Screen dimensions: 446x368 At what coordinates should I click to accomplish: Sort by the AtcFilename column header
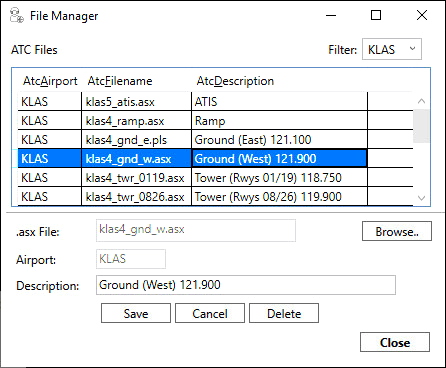120,81
